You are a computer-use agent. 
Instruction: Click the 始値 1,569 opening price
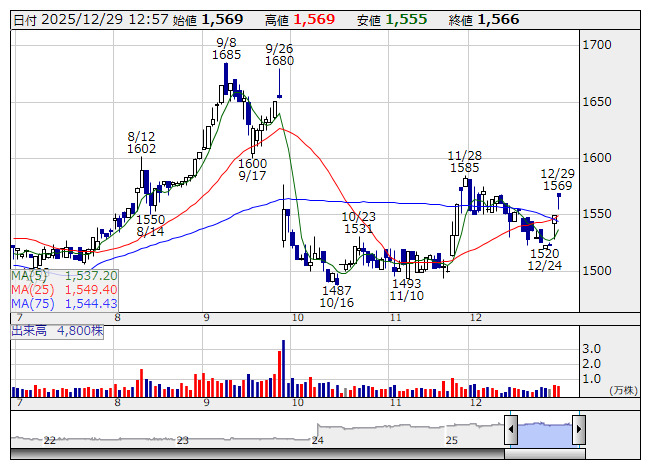(208, 20)
